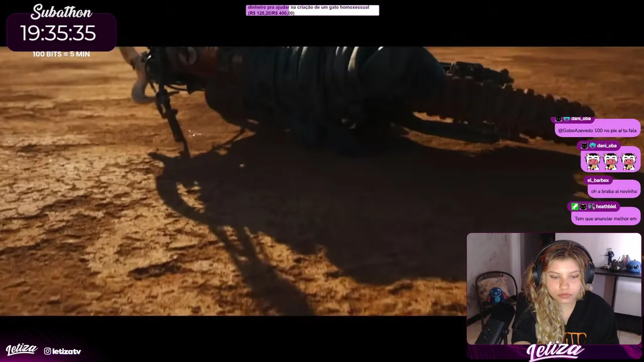Click the '100 BITS = 5 MIN' label

point(61,54)
